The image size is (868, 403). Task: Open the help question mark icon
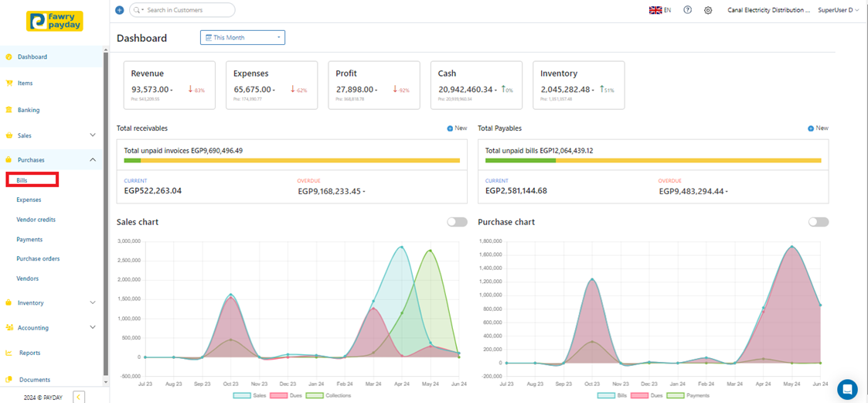[688, 10]
